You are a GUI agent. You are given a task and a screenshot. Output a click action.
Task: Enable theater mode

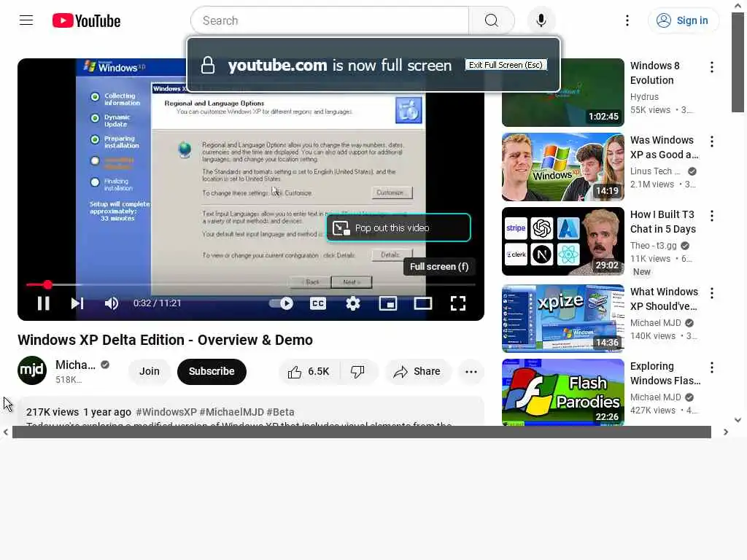[x=422, y=303]
